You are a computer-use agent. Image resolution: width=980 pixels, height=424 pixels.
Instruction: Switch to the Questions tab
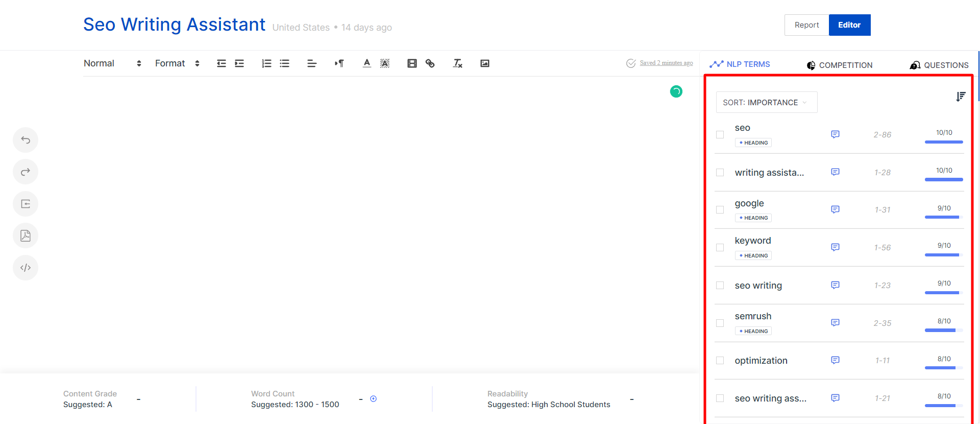pyautogui.click(x=939, y=65)
